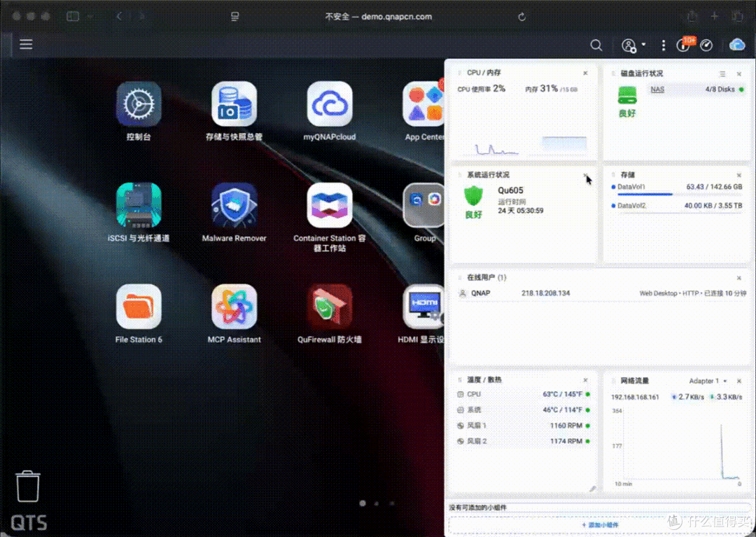Expand the user account dropdown
756x537 pixels.
633,46
